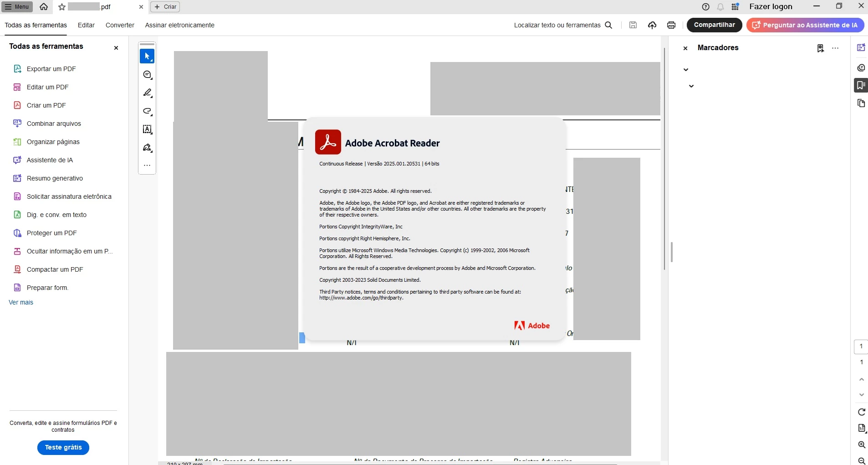This screenshot has width=868, height=465.
Task: Choose the freehand draw lasso tool
Action: pyautogui.click(x=147, y=111)
